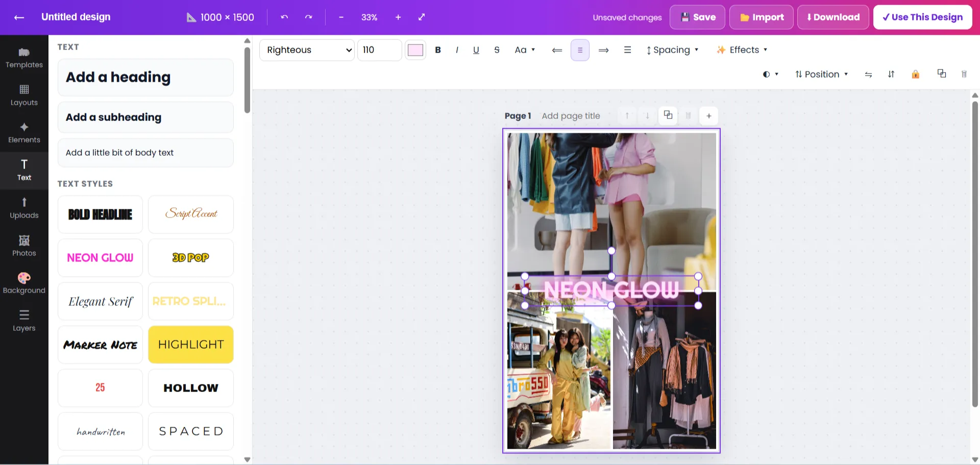
Task: Download the design
Action: click(833, 17)
